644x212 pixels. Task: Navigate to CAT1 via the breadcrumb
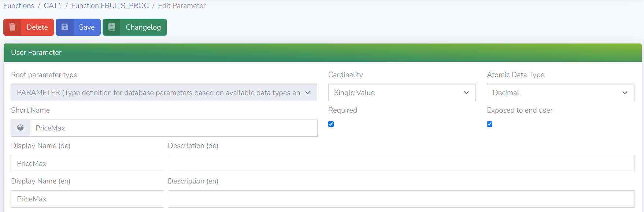click(53, 5)
